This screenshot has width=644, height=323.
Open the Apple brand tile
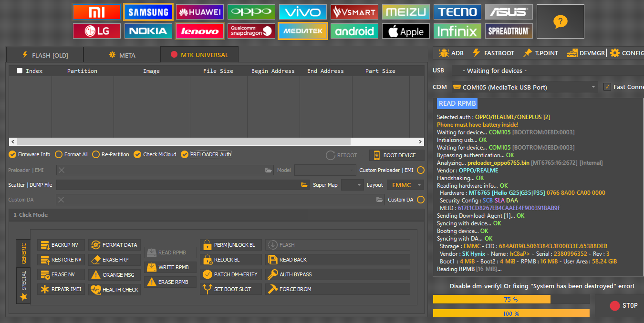click(405, 31)
